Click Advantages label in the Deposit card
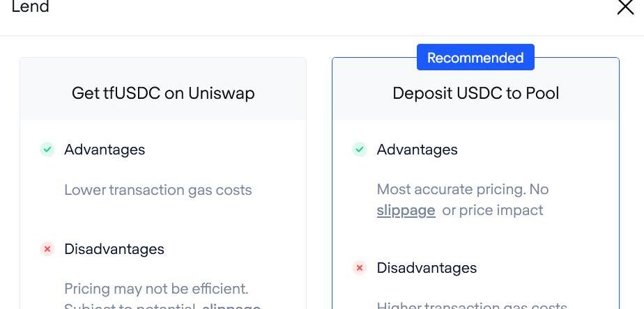 coord(417,150)
